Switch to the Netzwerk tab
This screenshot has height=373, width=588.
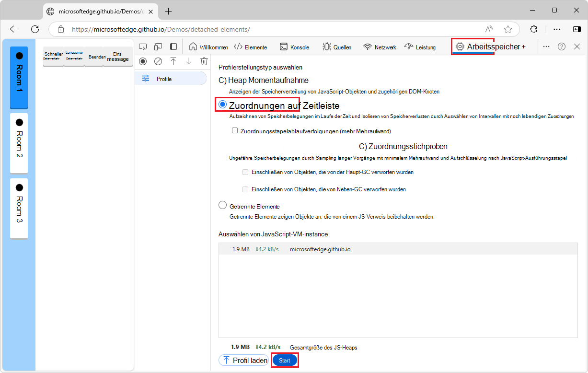[380, 47]
